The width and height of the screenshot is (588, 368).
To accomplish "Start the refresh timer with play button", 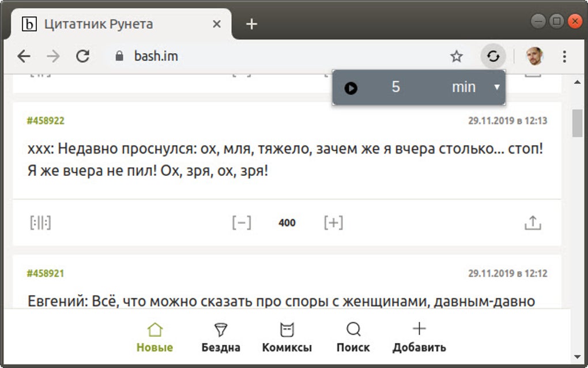I will (x=350, y=88).
